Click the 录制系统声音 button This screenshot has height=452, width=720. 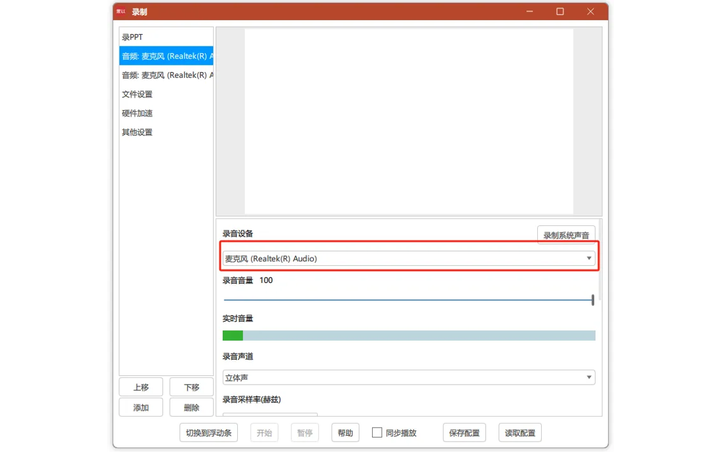tap(566, 235)
